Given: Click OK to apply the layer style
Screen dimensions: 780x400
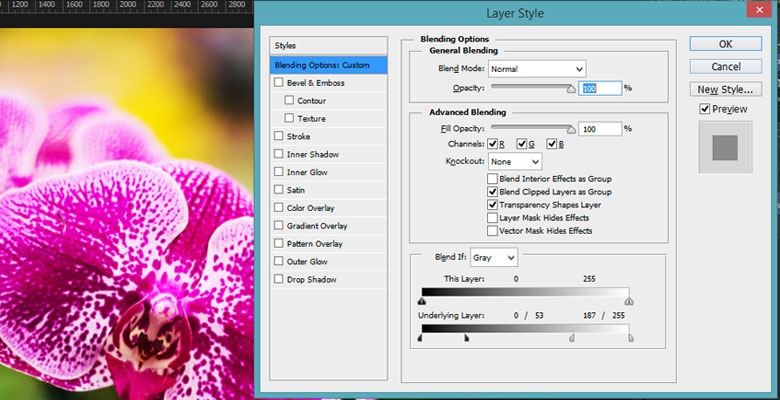Looking at the screenshot, I should (x=725, y=44).
